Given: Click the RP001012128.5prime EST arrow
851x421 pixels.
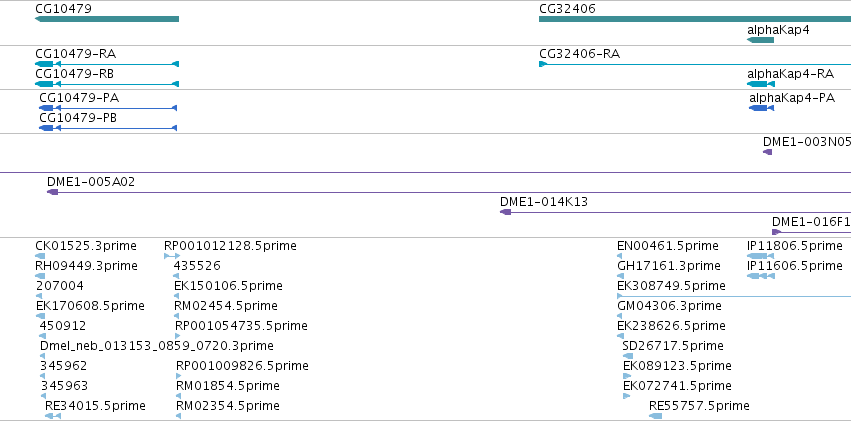Looking at the screenshot, I should pos(172,256).
